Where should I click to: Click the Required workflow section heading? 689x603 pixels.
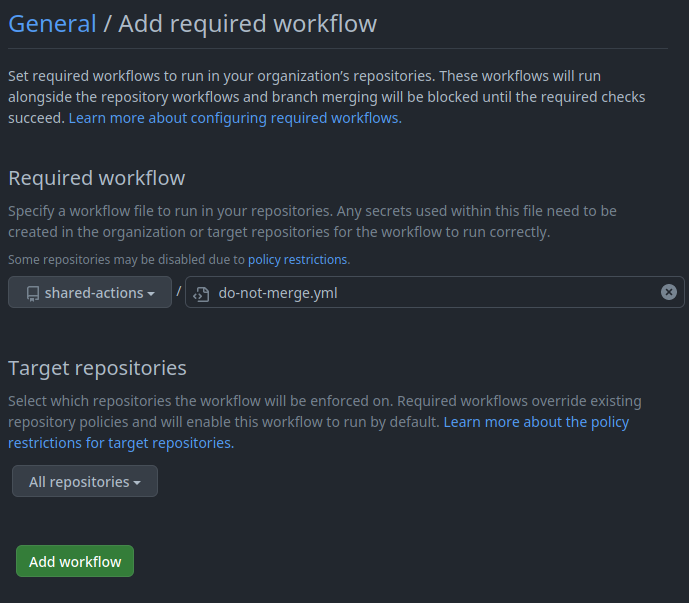(x=97, y=178)
